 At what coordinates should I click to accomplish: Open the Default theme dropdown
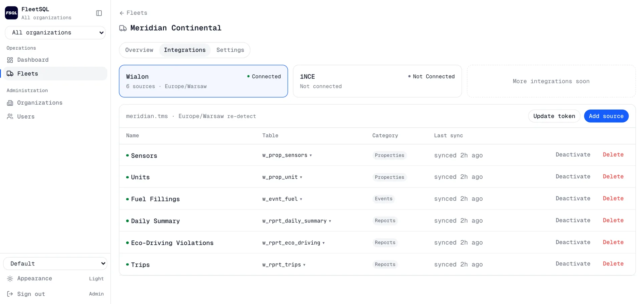pyautogui.click(x=55, y=264)
